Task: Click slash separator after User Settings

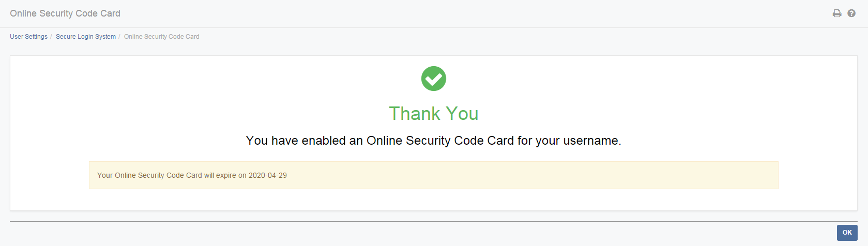Action: coord(51,37)
